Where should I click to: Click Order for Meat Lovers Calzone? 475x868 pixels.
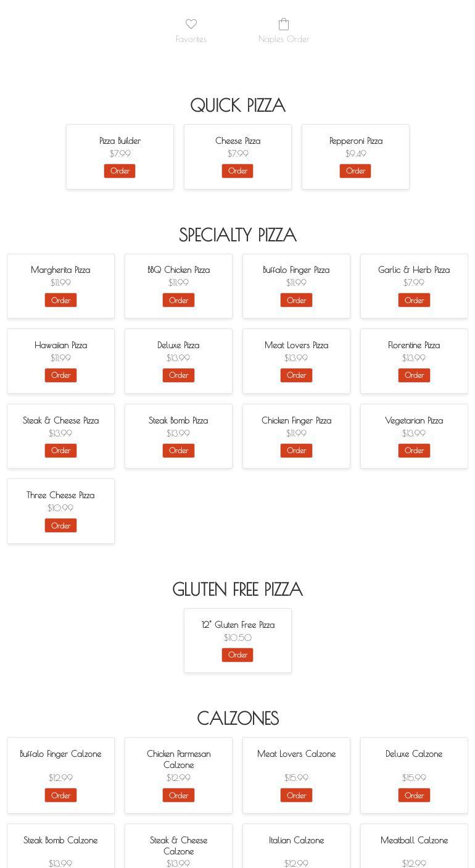tap(296, 795)
